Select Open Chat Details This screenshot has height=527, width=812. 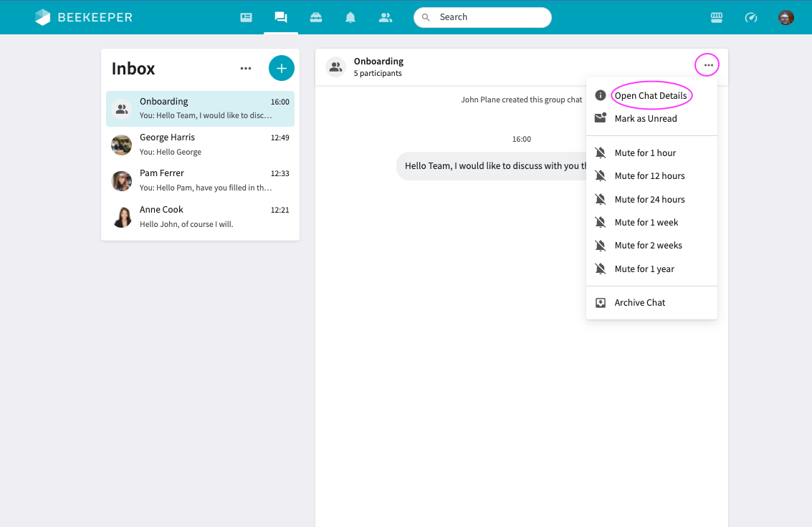click(x=651, y=96)
